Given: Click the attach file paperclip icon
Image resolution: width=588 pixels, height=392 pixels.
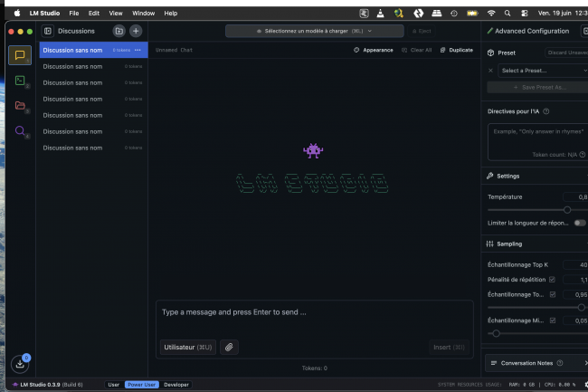Looking at the screenshot, I should [x=229, y=348].
